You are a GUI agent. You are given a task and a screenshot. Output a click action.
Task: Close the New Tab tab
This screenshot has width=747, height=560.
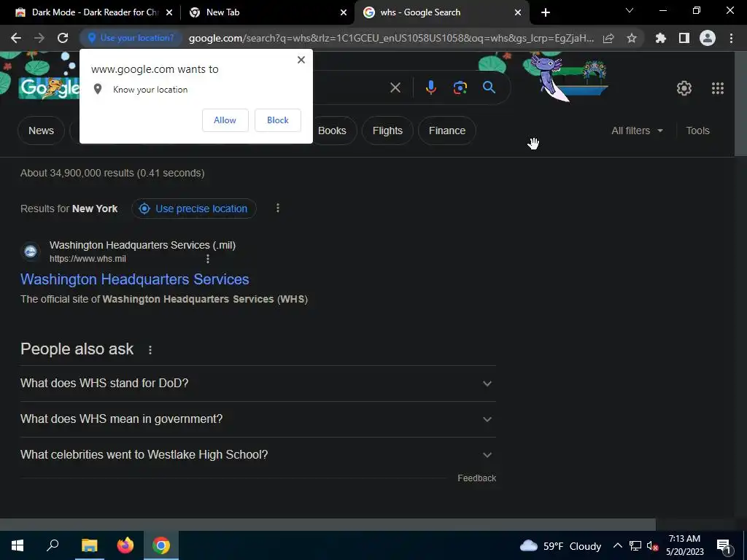[344, 12]
